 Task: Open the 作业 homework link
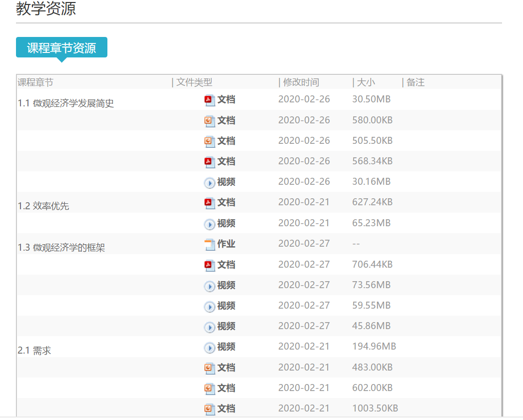(226, 244)
